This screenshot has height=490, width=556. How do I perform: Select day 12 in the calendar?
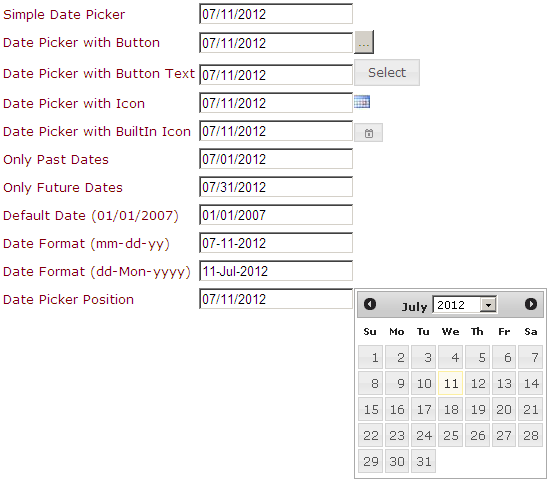pyautogui.click(x=477, y=383)
